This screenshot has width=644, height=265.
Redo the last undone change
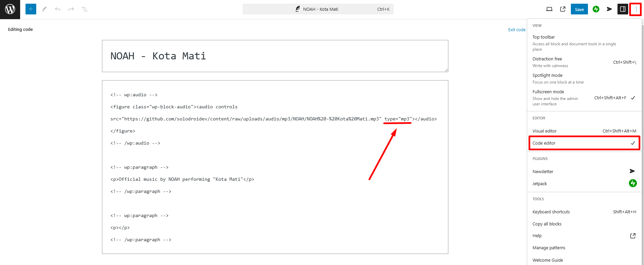click(x=71, y=9)
